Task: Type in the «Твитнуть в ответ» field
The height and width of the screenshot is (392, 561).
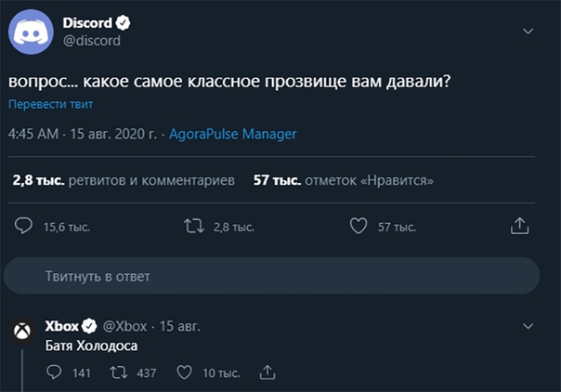Action: click(269, 276)
